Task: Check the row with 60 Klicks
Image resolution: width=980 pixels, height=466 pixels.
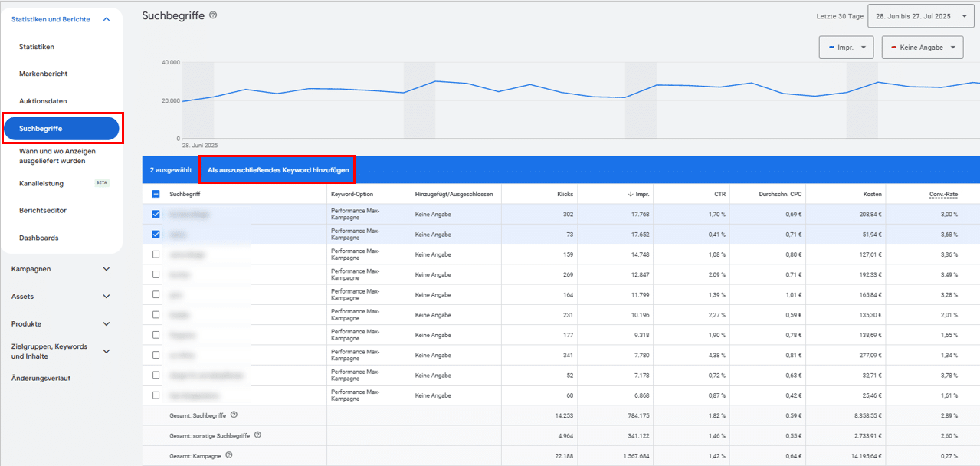Action: [x=156, y=395]
